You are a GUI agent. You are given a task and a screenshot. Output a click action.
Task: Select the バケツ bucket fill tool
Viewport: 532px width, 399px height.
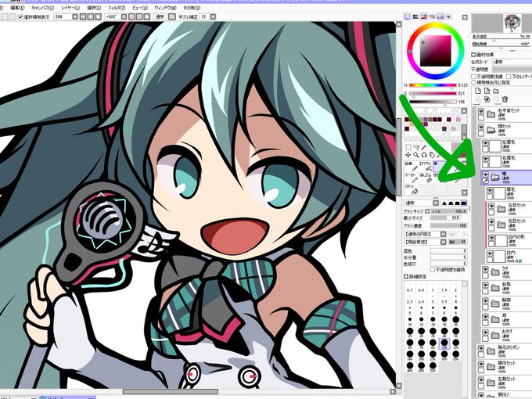click(411, 189)
